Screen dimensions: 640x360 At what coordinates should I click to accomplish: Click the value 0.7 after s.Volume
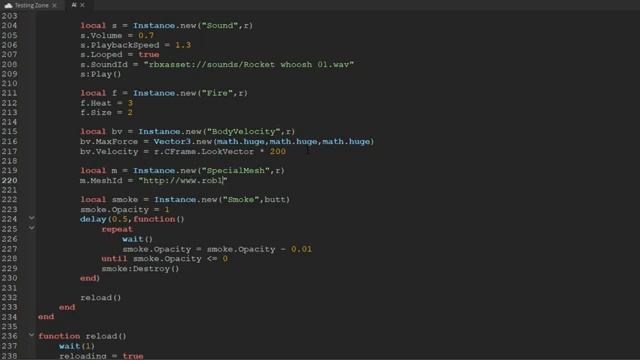pos(146,36)
